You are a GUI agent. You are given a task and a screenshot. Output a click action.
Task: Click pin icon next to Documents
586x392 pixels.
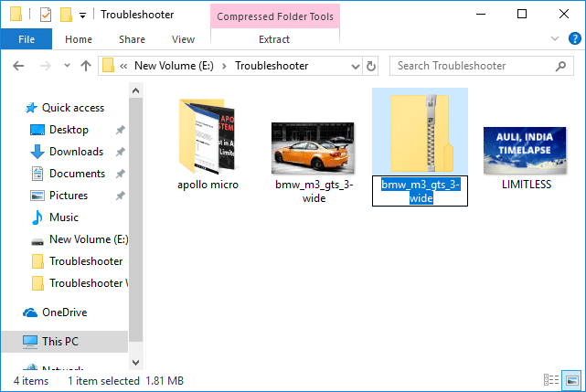tap(120, 174)
